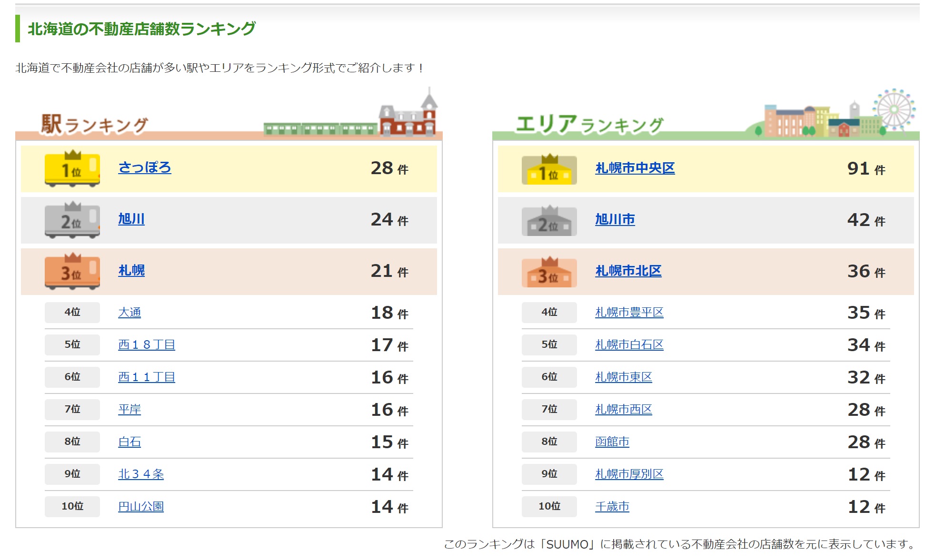
Task: Click the bronze 3位 house icon
Action: click(x=549, y=273)
